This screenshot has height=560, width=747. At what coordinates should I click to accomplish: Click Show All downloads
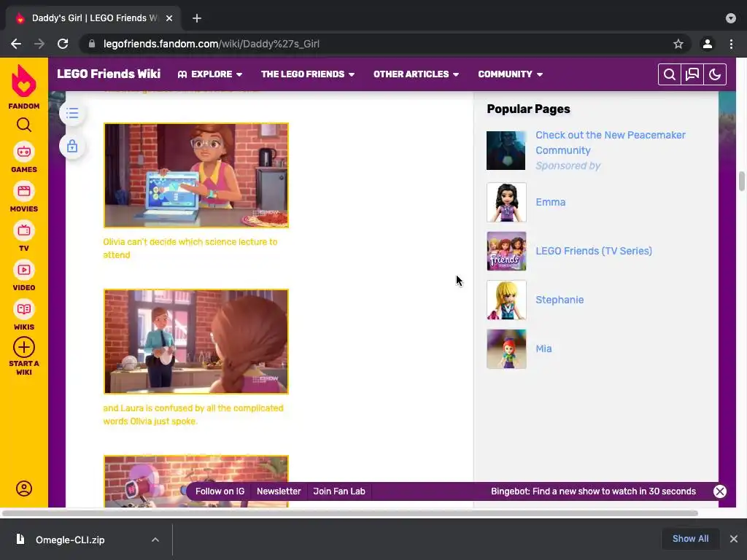(x=690, y=539)
